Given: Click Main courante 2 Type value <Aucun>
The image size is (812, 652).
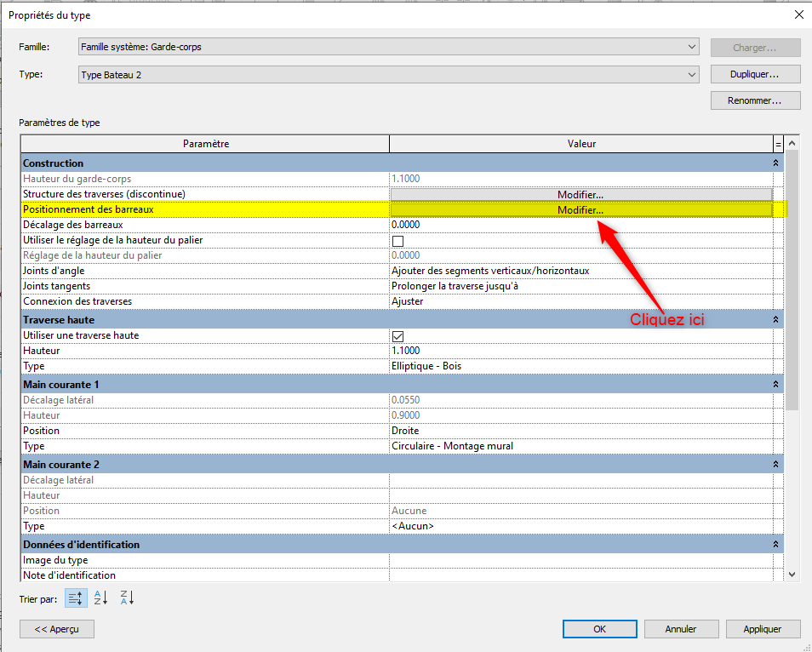Looking at the screenshot, I should coord(581,526).
